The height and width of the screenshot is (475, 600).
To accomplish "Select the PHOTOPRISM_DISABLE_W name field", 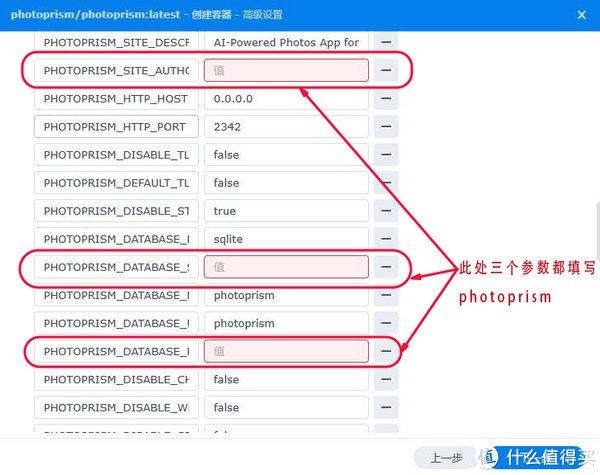I will pos(116,407).
